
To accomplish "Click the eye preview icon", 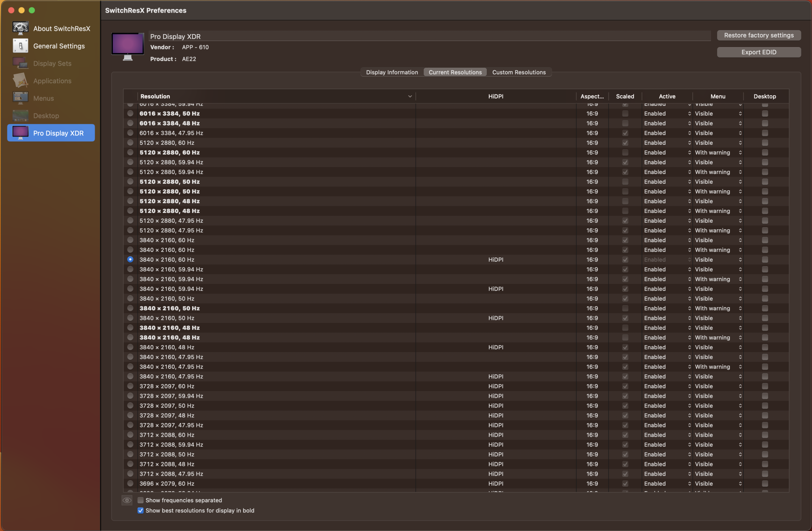I will click(x=127, y=500).
